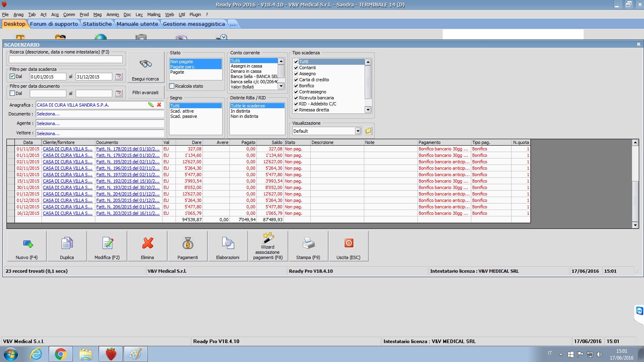This screenshot has height=362, width=644.
Task: Open Ready Pro strawberry taskbar icon
Action: (111, 354)
